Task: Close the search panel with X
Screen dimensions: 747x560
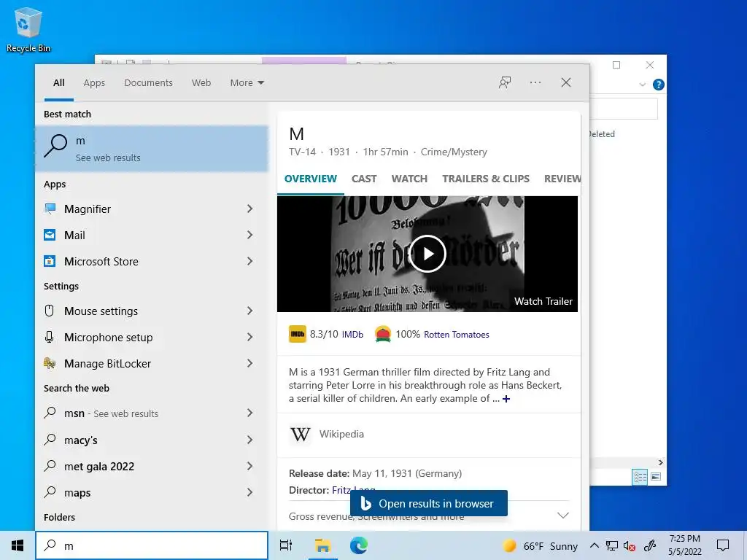Action: (x=566, y=82)
